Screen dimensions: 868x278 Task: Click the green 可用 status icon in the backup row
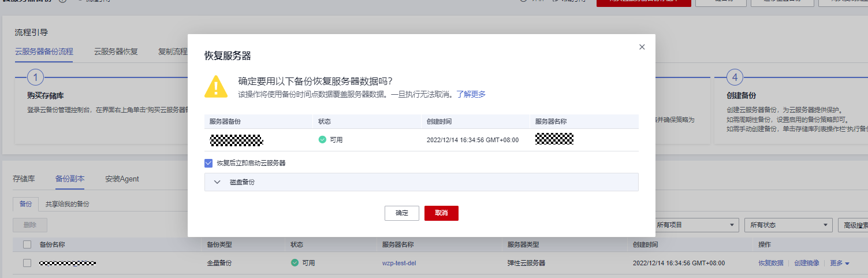point(295,263)
